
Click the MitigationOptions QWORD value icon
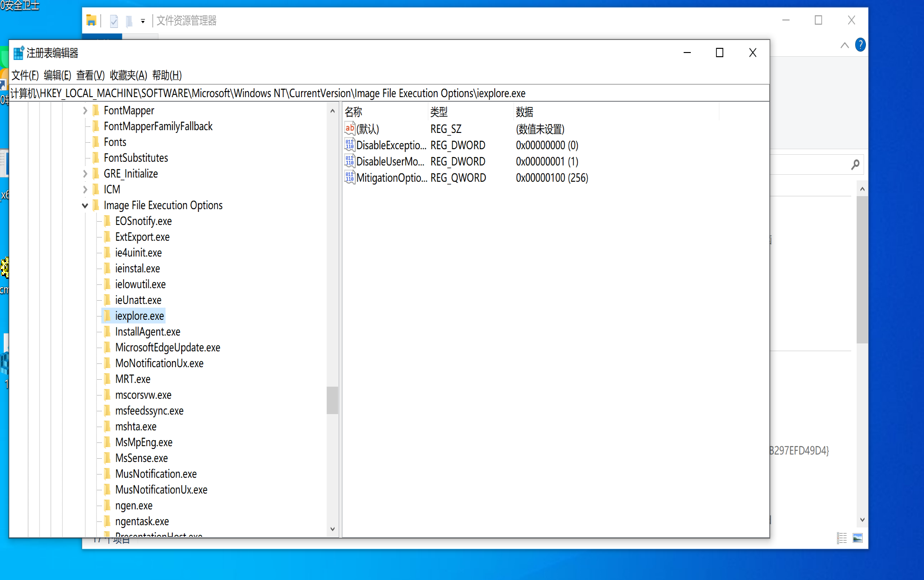(x=349, y=178)
